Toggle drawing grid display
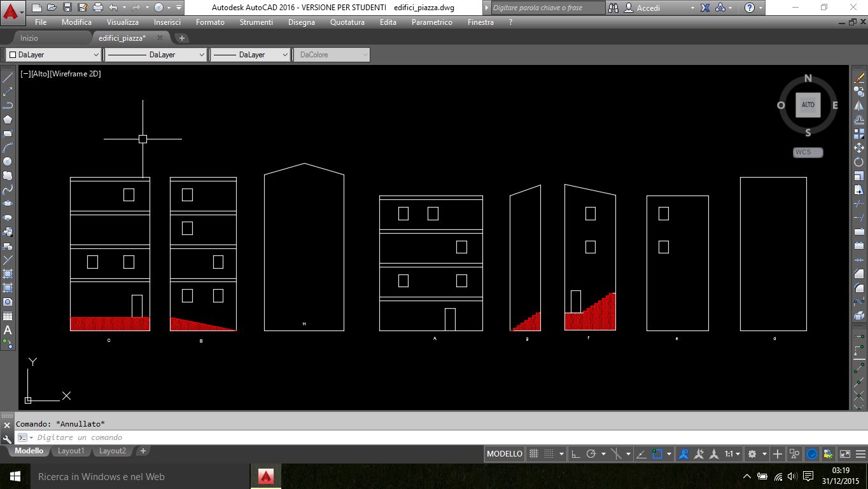The width and height of the screenshot is (868, 489). (534, 454)
